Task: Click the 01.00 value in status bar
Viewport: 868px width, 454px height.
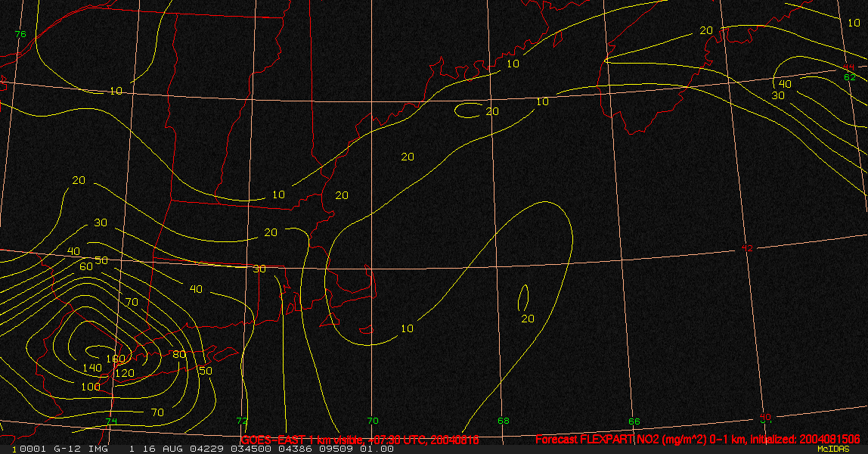Action: point(377,449)
